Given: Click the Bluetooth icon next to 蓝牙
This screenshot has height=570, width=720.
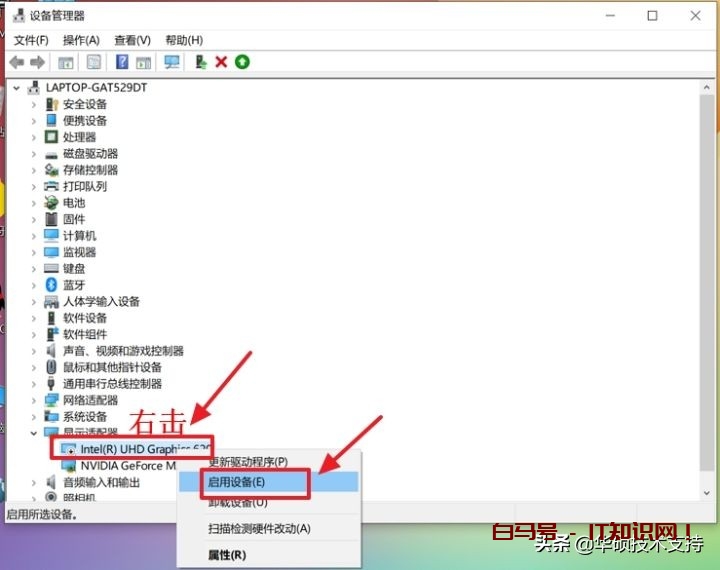Looking at the screenshot, I should (52, 285).
